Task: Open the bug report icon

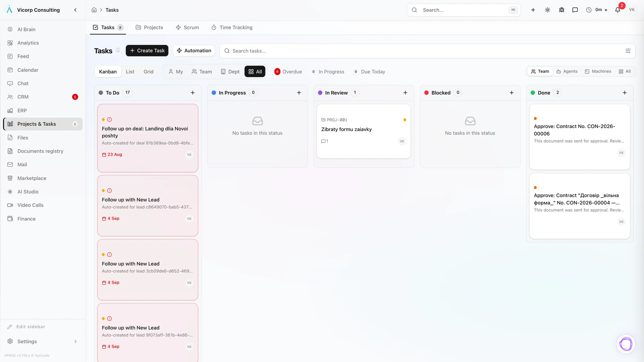Action: 561,10
